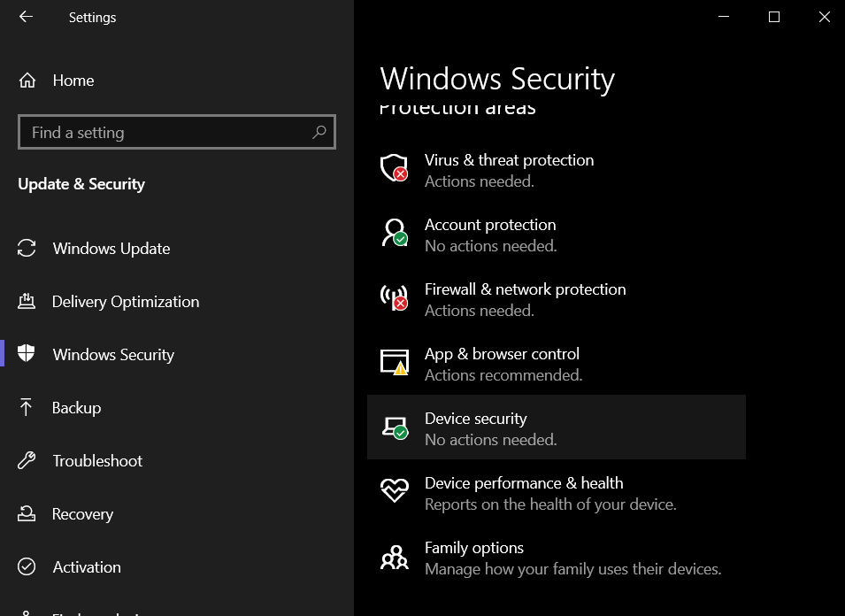
Task: Click the search magnifier icon
Action: pyautogui.click(x=319, y=132)
